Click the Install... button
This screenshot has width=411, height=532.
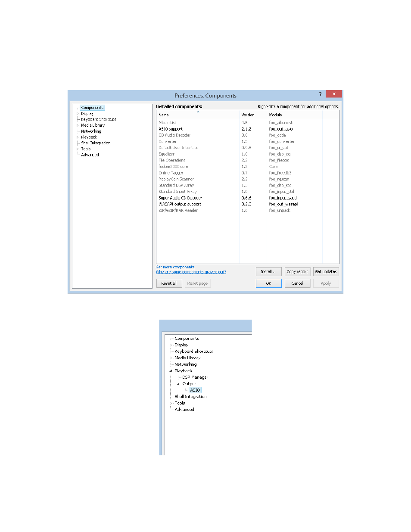coord(268,272)
